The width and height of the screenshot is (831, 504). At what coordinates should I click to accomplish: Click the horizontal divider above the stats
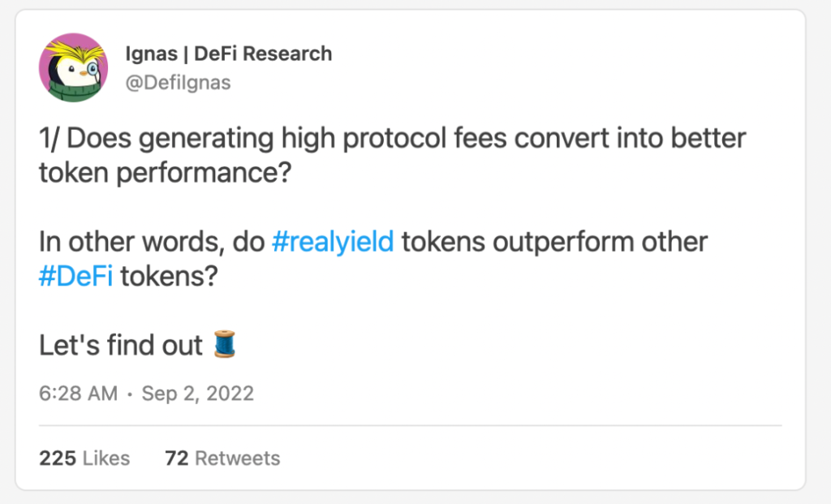point(410,425)
